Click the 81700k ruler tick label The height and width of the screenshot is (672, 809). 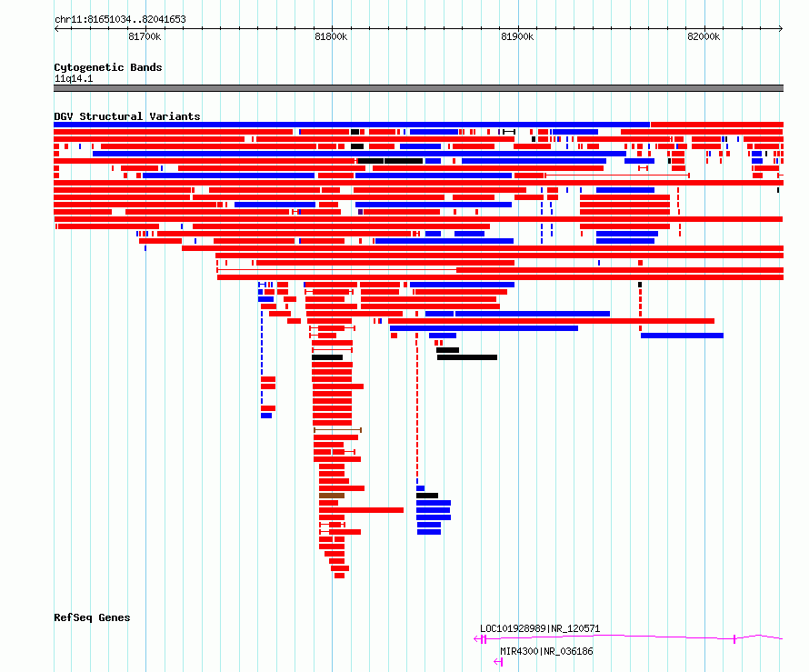(x=145, y=36)
